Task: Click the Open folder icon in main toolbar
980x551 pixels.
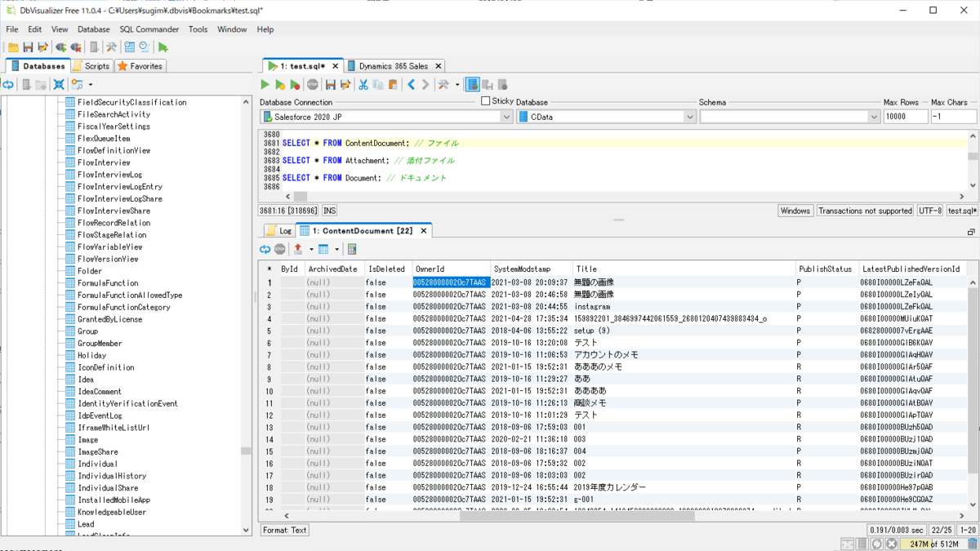Action: coord(13,47)
